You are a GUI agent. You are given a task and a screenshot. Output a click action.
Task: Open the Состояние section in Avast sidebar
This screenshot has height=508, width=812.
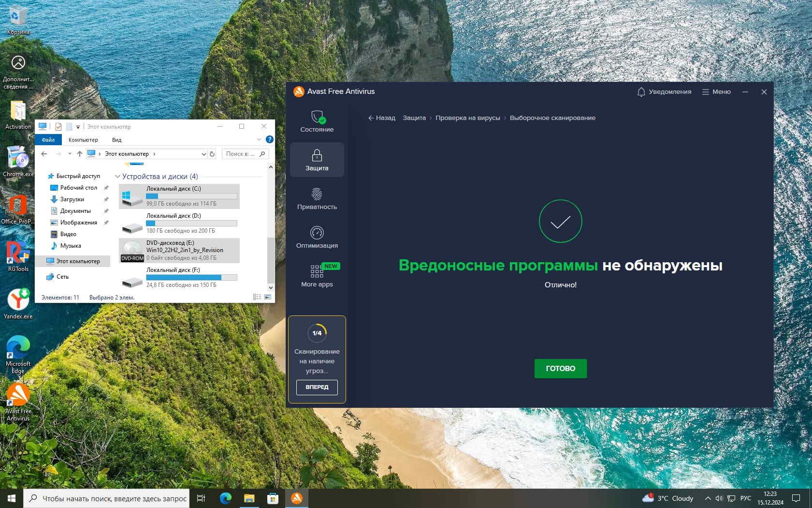click(317, 121)
